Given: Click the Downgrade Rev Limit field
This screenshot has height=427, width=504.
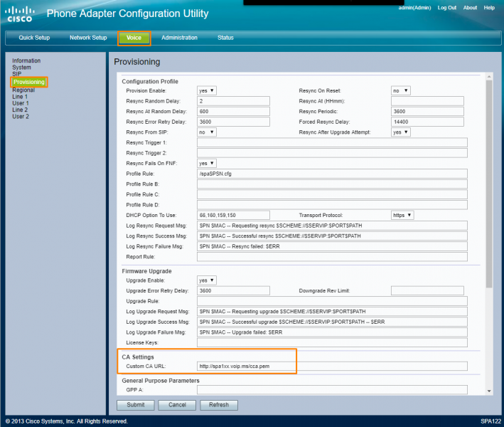Looking at the screenshot, I should [427, 291].
